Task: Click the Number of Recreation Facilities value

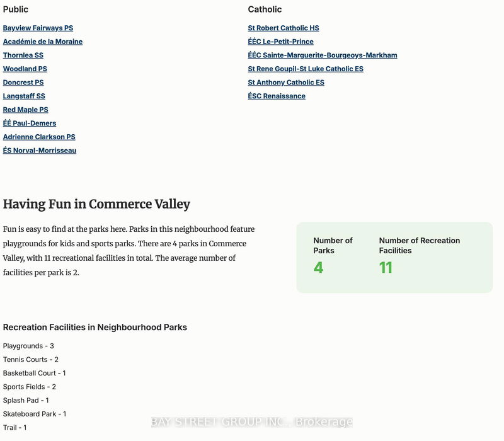Action: click(386, 267)
